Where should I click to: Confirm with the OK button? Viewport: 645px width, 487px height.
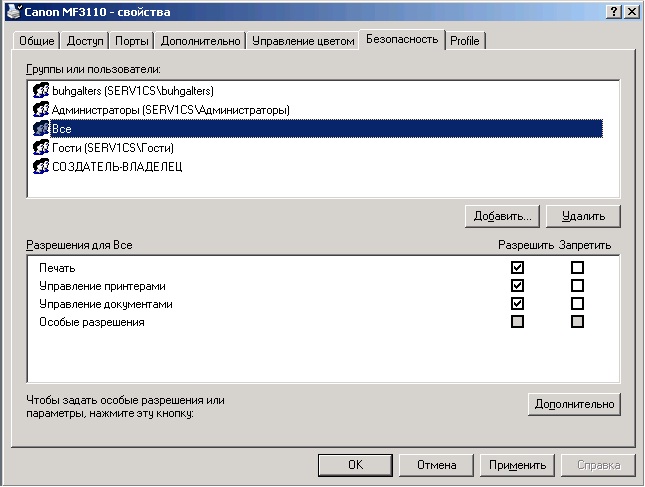(355, 465)
